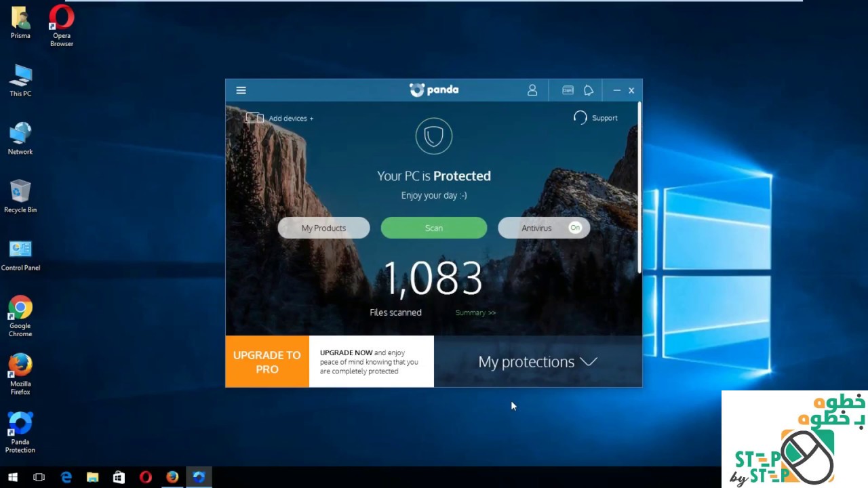This screenshot has width=868, height=488.
Task: Select the Mozilla Firefox desktop shortcut
Action: (20, 375)
